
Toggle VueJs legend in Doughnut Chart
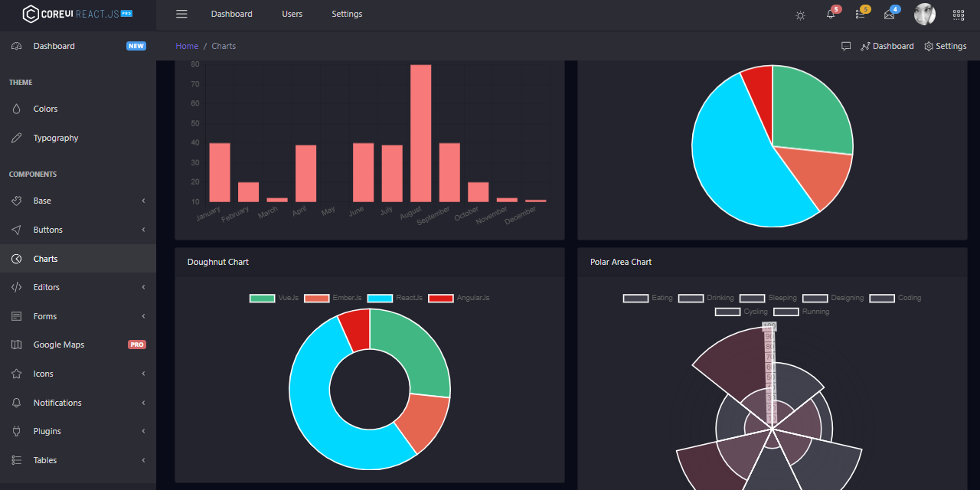tap(274, 298)
